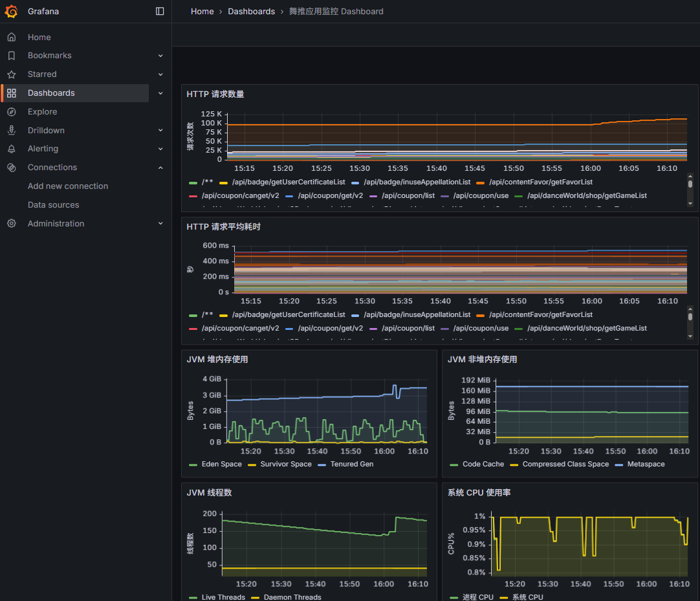Click the Connections icon in sidebar
The height and width of the screenshot is (601, 700).
tap(12, 168)
